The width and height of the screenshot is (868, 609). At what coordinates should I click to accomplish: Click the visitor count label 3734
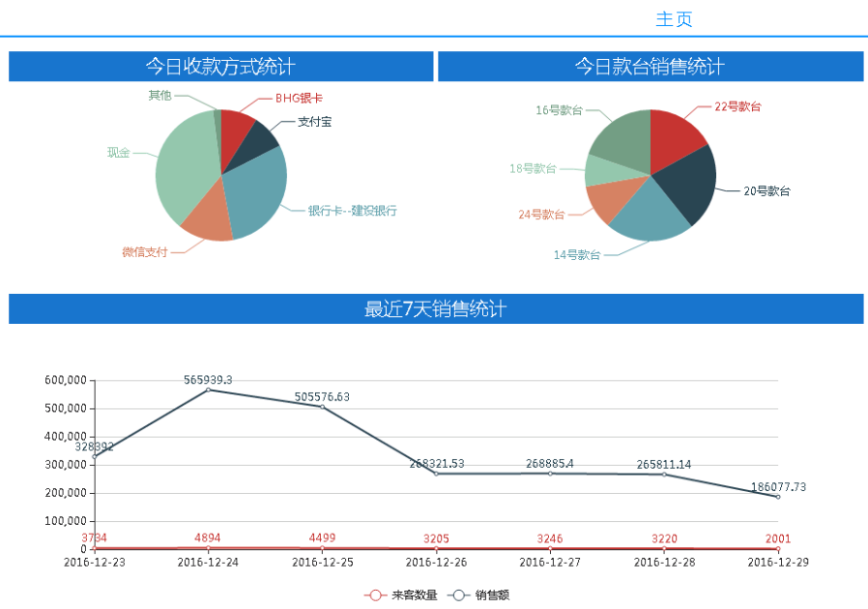[94, 538]
